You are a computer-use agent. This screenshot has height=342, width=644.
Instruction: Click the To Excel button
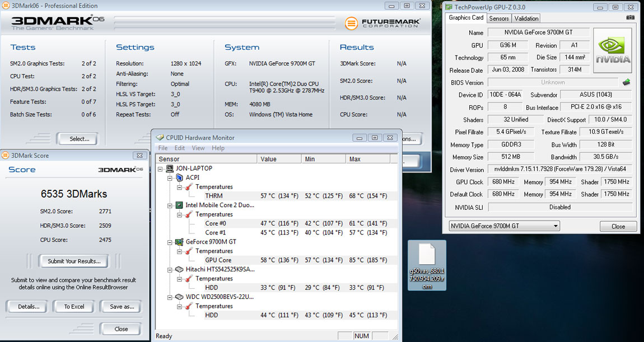74,306
